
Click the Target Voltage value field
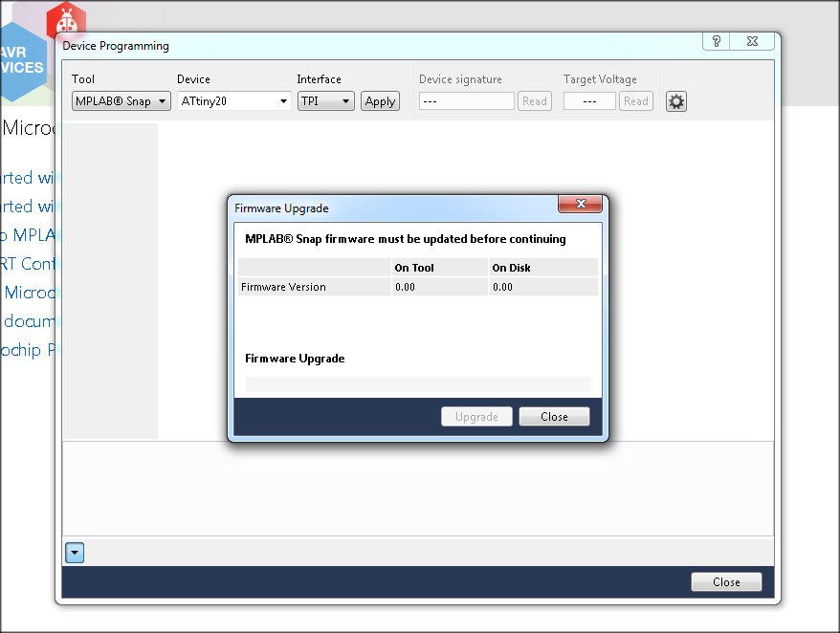589,101
